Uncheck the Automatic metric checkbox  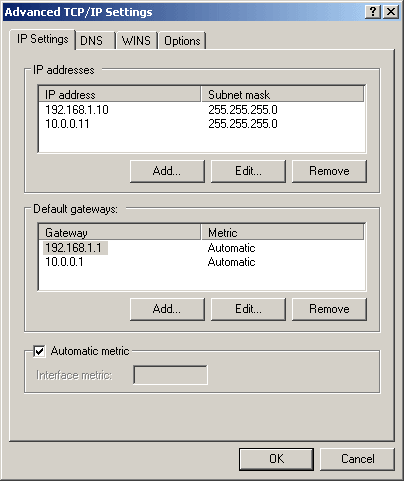pos(39,351)
